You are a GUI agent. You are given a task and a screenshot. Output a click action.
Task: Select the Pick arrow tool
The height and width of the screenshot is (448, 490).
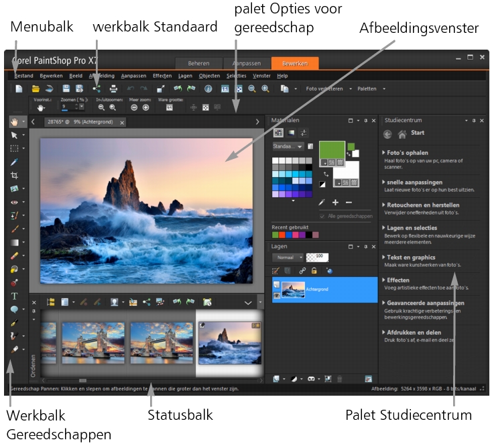tap(14, 135)
